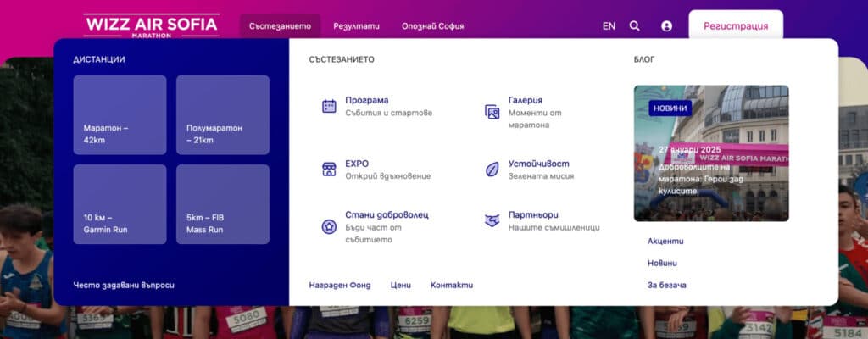This screenshot has width=868, height=339.
Task: Click the Бъди част от събитието subtitle
Action: tap(373, 234)
